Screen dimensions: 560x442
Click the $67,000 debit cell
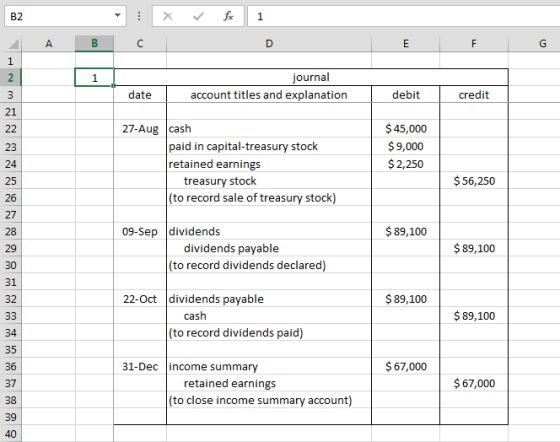pyautogui.click(x=405, y=366)
